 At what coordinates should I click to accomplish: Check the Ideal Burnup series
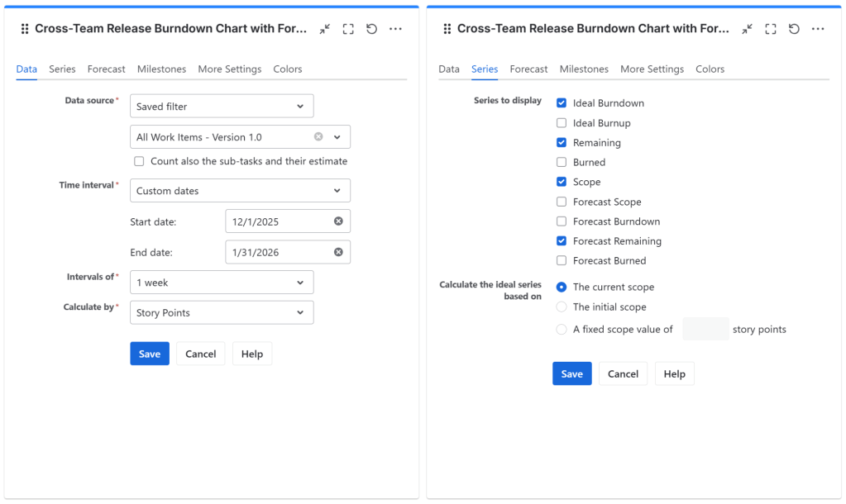pos(562,123)
